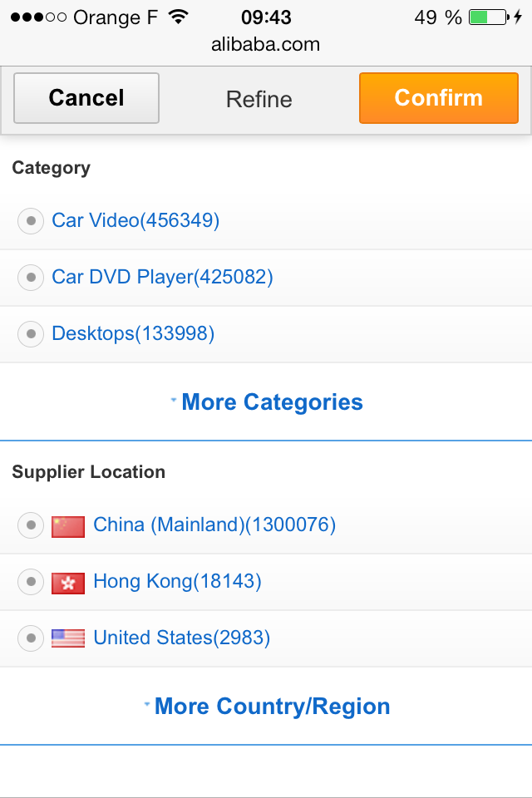Select the Car DVD Player radio button
The image size is (532, 798).
click(31, 278)
